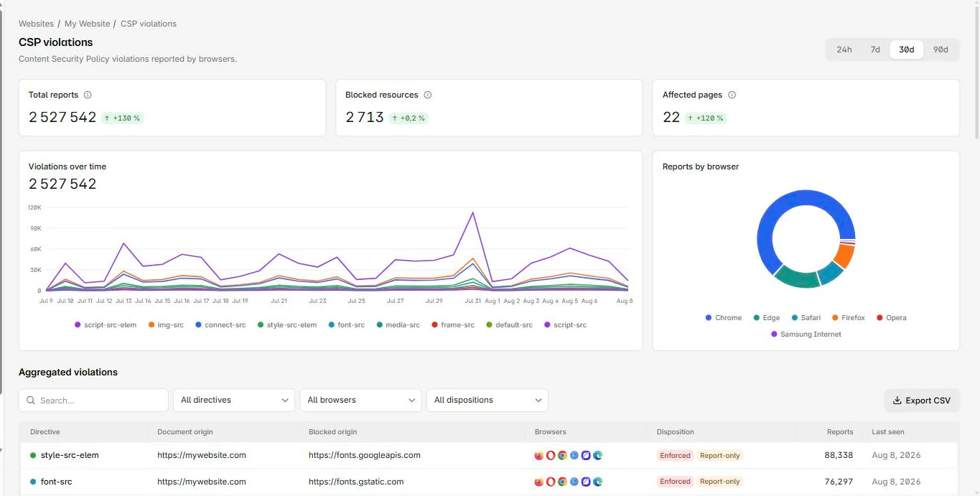Click the Opera legend entry in donut chart

[x=891, y=318]
